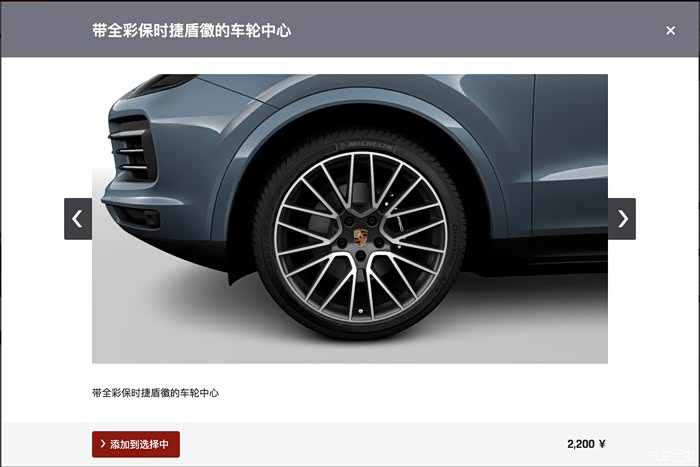Click the 2,200 ¥ price label
This screenshot has width=700, height=467.
(x=586, y=444)
